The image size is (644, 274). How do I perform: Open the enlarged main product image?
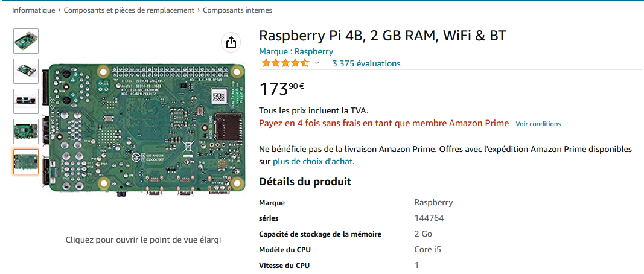(144, 127)
